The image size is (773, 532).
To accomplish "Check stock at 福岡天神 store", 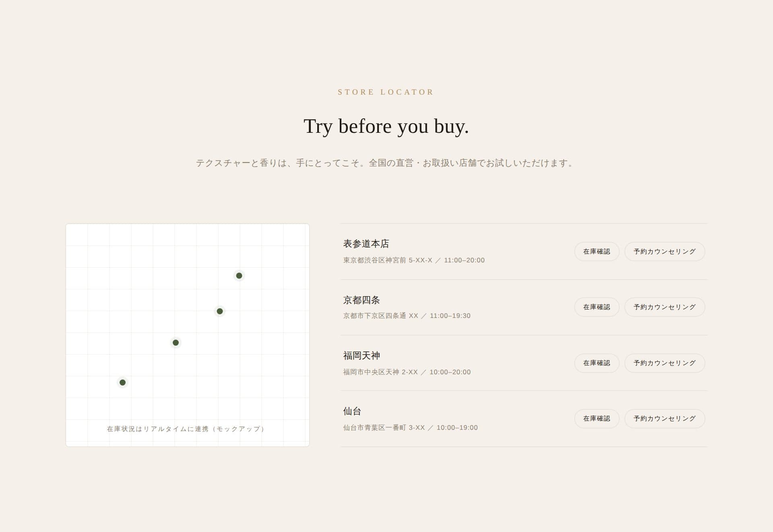I will (596, 363).
